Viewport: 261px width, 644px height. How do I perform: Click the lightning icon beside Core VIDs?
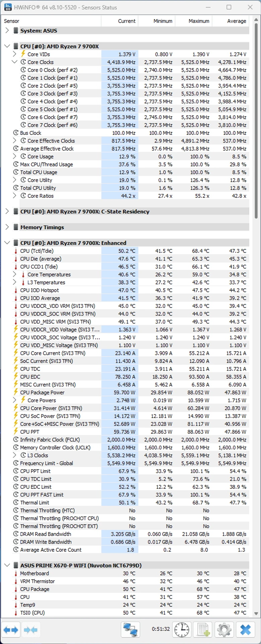pyautogui.click(x=23, y=54)
